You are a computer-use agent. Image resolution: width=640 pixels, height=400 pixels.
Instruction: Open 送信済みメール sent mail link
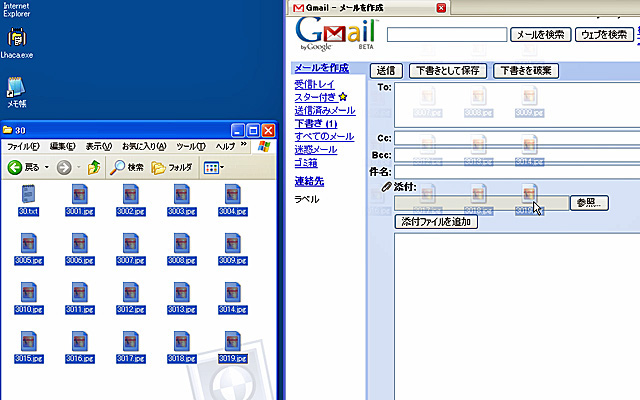tap(325, 110)
